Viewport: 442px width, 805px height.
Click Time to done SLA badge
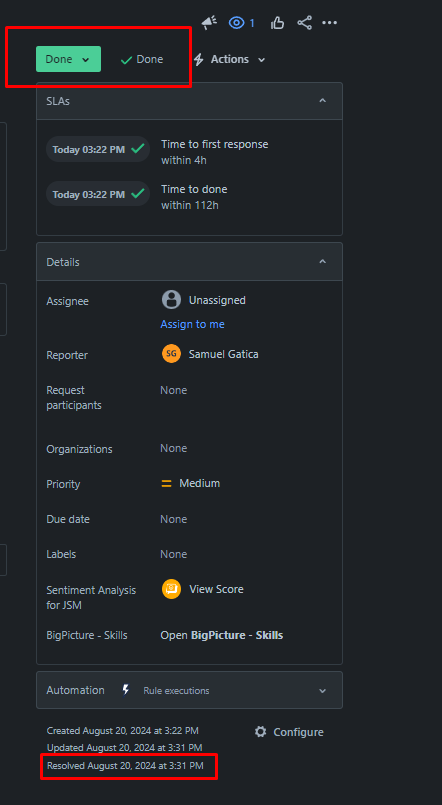coord(98,194)
